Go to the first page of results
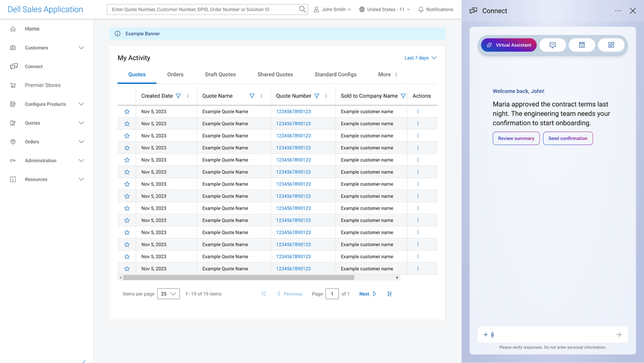This screenshot has width=644, height=363. click(x=264, y=294)
